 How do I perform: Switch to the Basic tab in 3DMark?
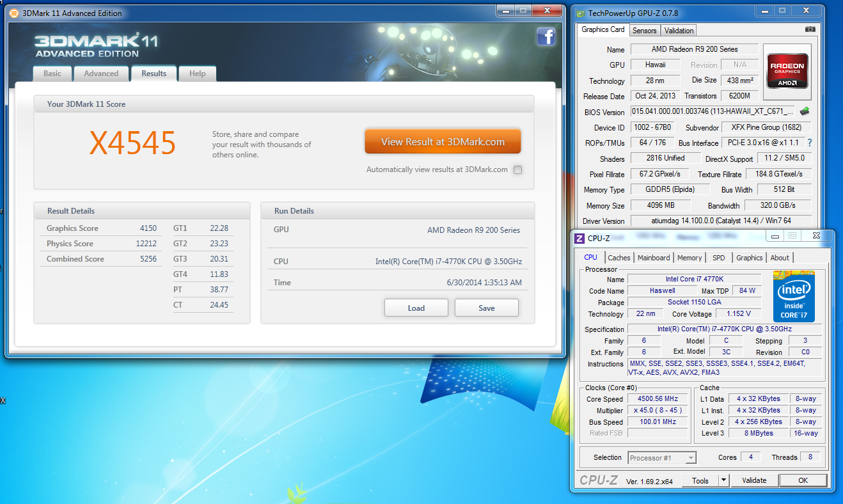click(x=52, y=74)
